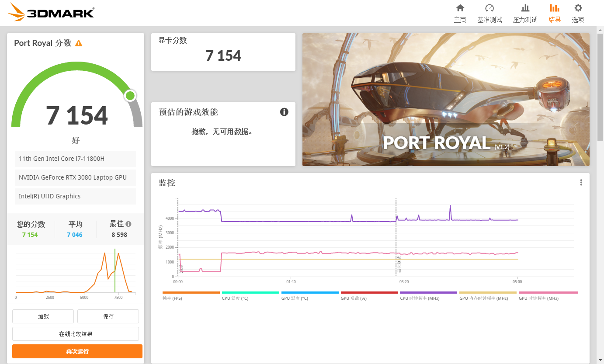Click the 11th Gen Intel Core i7-11800H row
604x364 pixels.
75,159
